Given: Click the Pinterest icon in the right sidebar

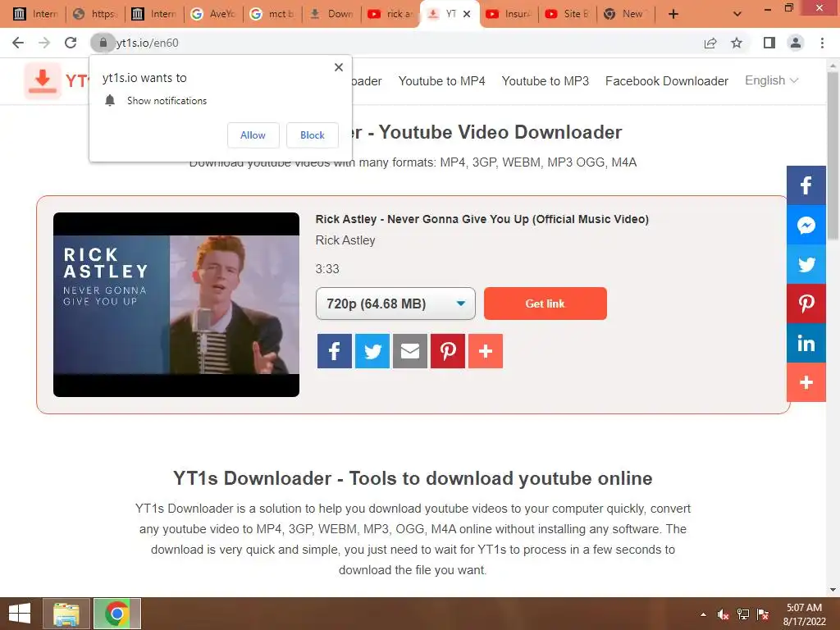Looking at the screenshot, I should coord(806,304).
